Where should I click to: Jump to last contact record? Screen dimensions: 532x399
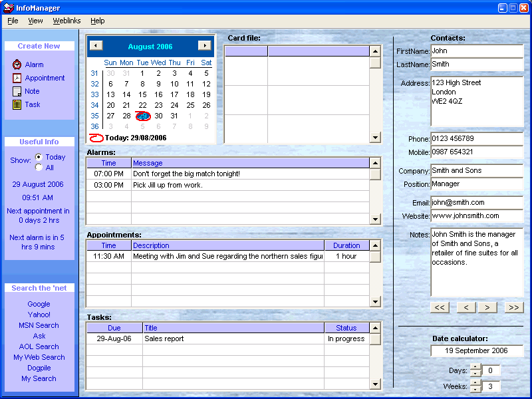coord(513,307)
